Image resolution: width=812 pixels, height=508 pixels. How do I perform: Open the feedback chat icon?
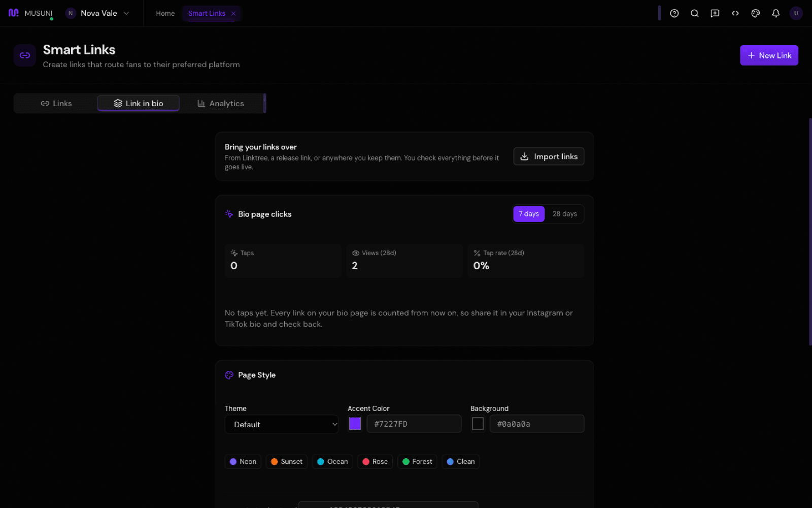click(715, 13)
